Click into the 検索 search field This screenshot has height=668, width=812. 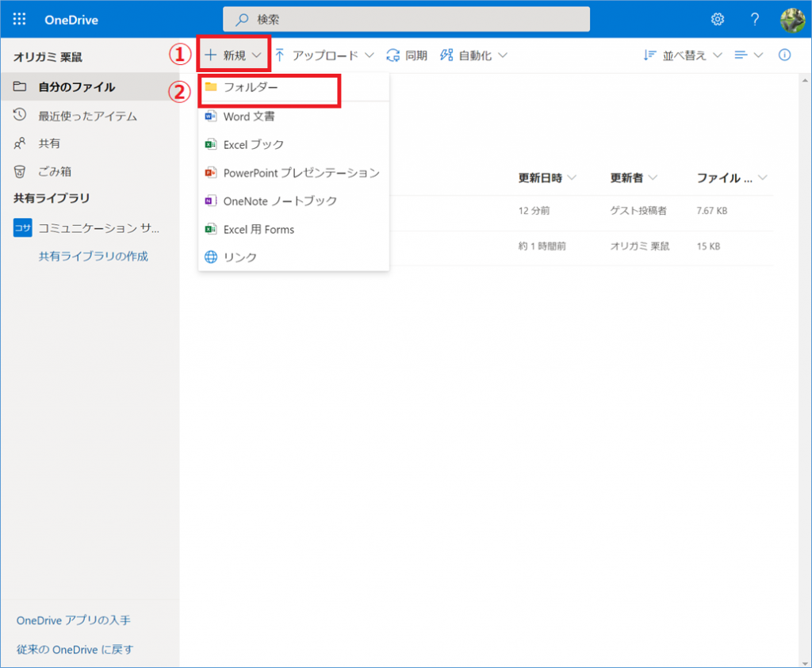click(406, 20)
